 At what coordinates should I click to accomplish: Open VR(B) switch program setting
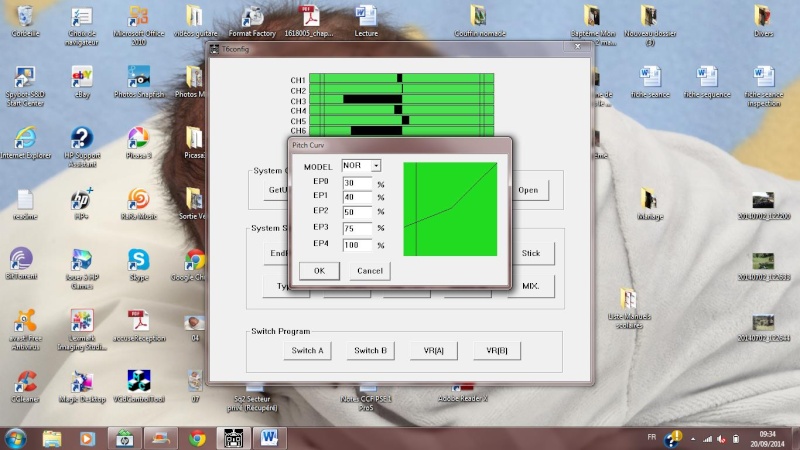click(x=497, y=351)
